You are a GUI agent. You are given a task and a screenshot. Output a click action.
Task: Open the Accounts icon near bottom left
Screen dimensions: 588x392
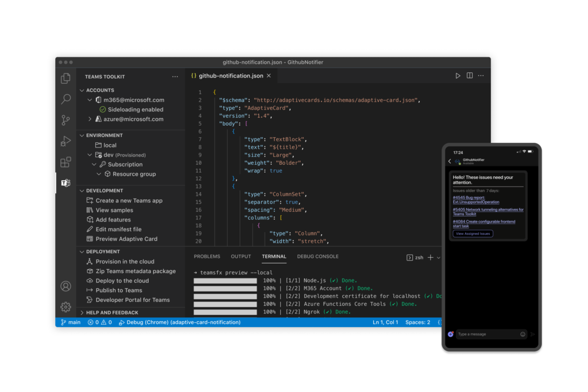(65, 286)
